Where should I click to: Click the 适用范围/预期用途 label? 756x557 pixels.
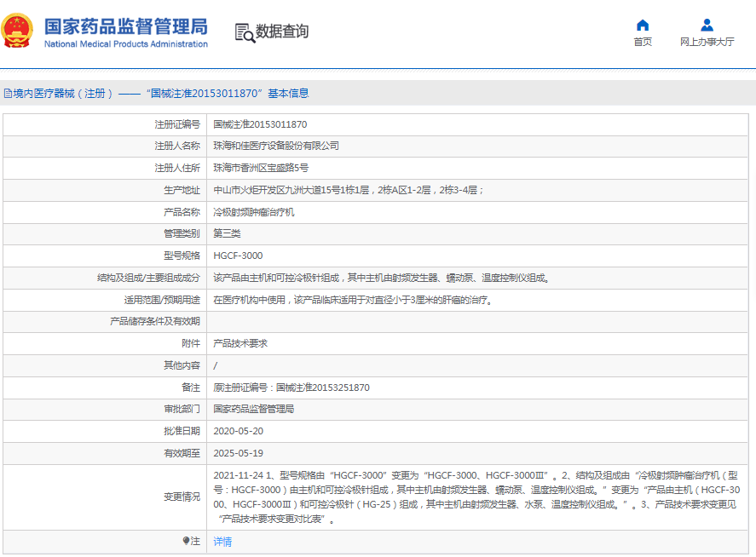click(x=162, y=300)
